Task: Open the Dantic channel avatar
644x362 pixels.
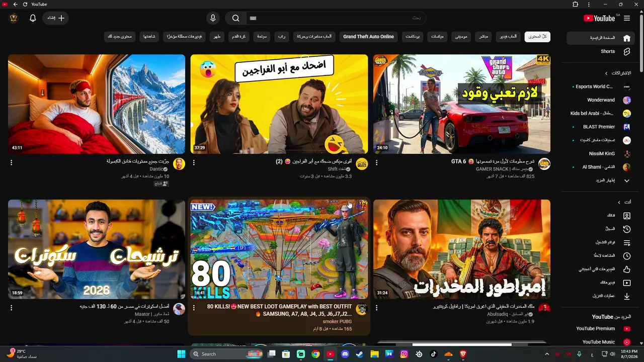Action: pyautogui.click(x=179, y=164)
